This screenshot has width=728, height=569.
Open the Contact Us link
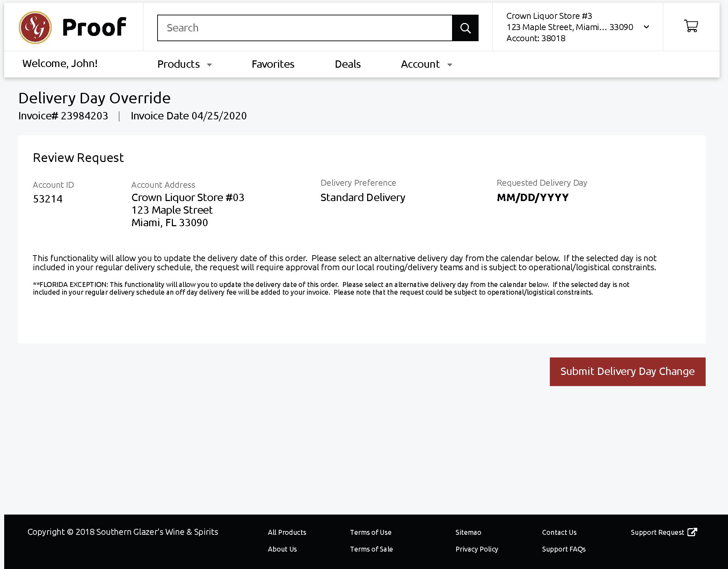[x=559, y=532]
